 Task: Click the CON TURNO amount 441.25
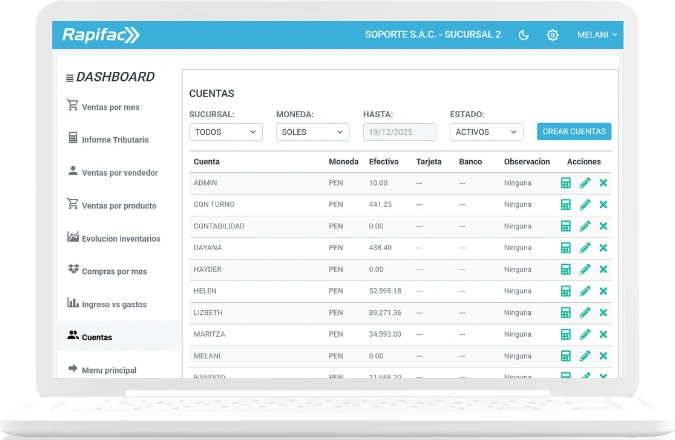[380, 205]
